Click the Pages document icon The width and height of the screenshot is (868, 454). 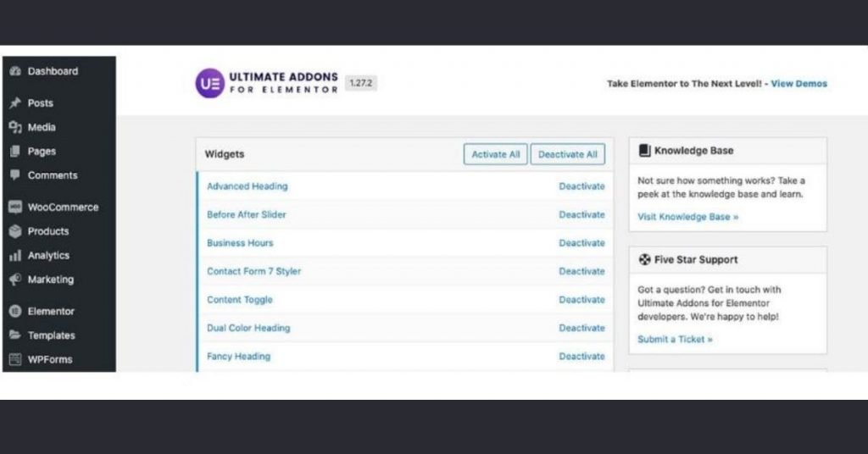(x=15, y=151)
